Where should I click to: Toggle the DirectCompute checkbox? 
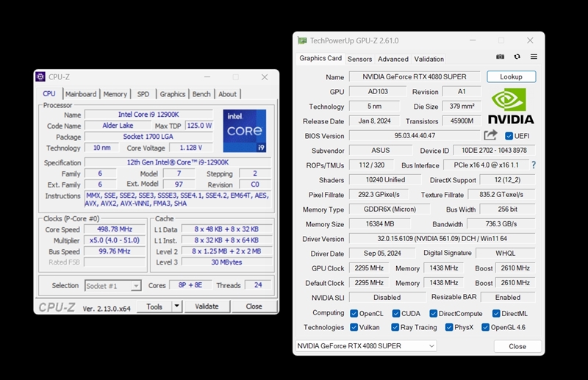[x=434, y=313]
